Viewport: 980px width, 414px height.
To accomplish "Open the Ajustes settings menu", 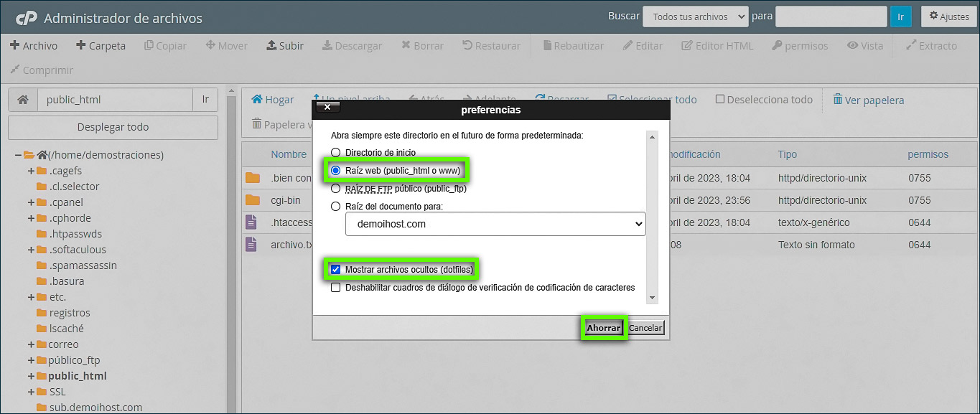I will point(948,16).
